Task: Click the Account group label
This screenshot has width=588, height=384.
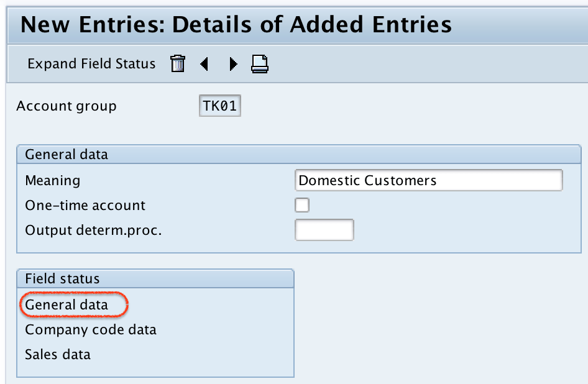Action: tap(66, 106)
